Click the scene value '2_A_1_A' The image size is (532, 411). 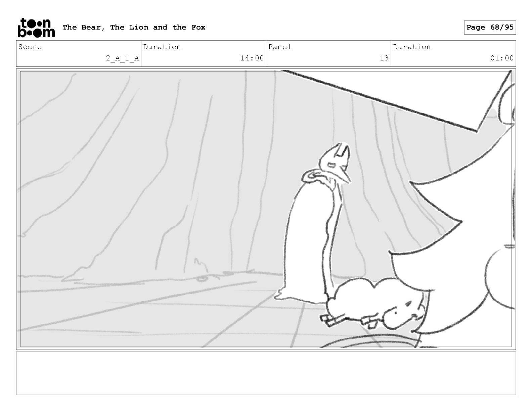tap(122, 58)
